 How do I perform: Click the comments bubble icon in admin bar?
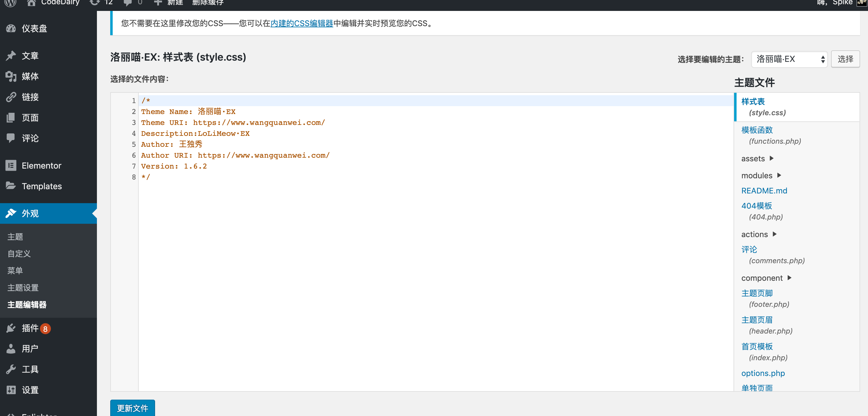pyautogui.click(x=128, y=3)
